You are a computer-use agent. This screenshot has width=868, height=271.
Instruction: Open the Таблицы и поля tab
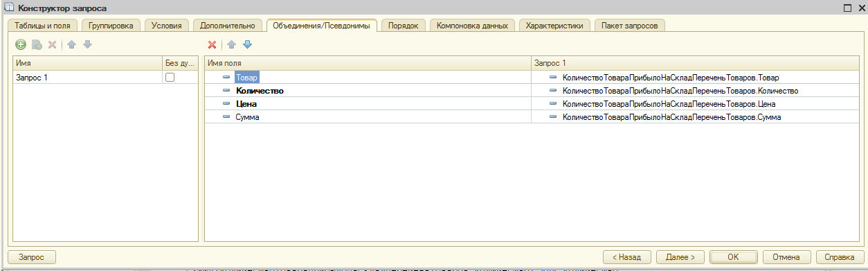(x=42, y=26)
